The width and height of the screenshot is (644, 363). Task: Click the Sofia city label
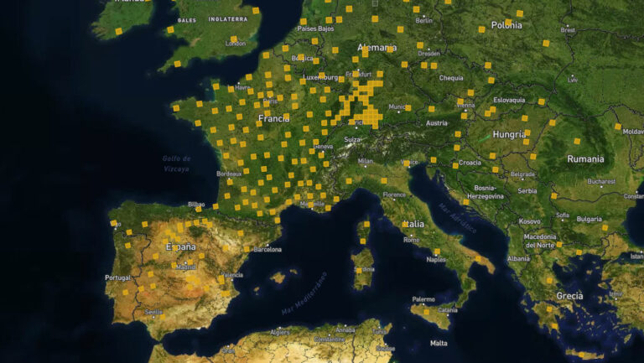click(x=563, y=215)
